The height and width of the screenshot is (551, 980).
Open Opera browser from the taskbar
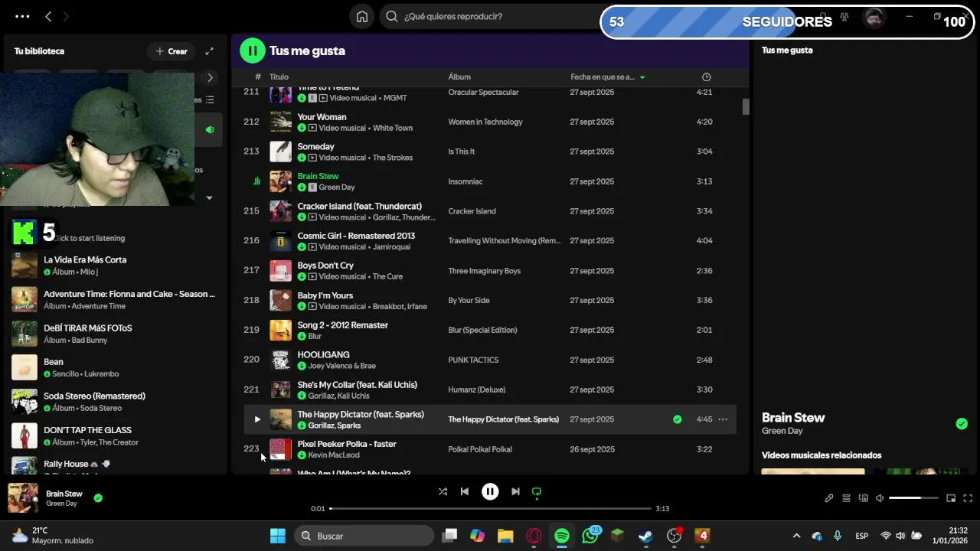pyautogui.click(x=534, y=536)
